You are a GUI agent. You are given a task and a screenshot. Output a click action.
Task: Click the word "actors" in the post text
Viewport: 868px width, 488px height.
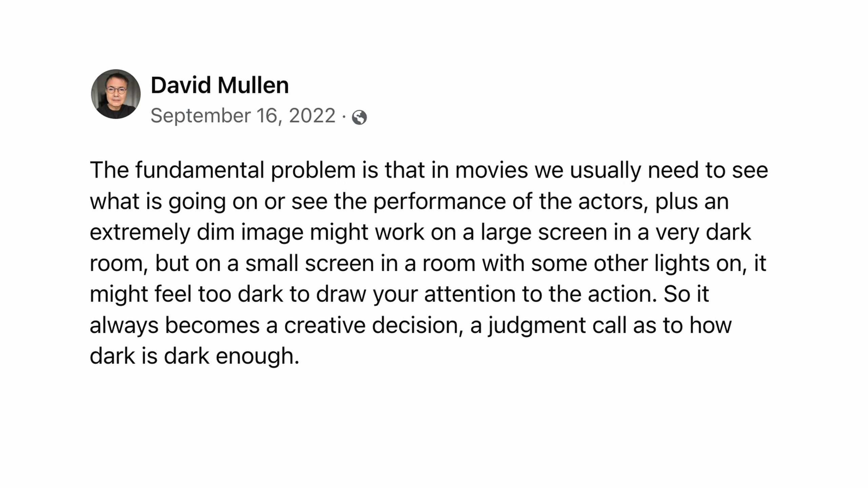(613, 201)
